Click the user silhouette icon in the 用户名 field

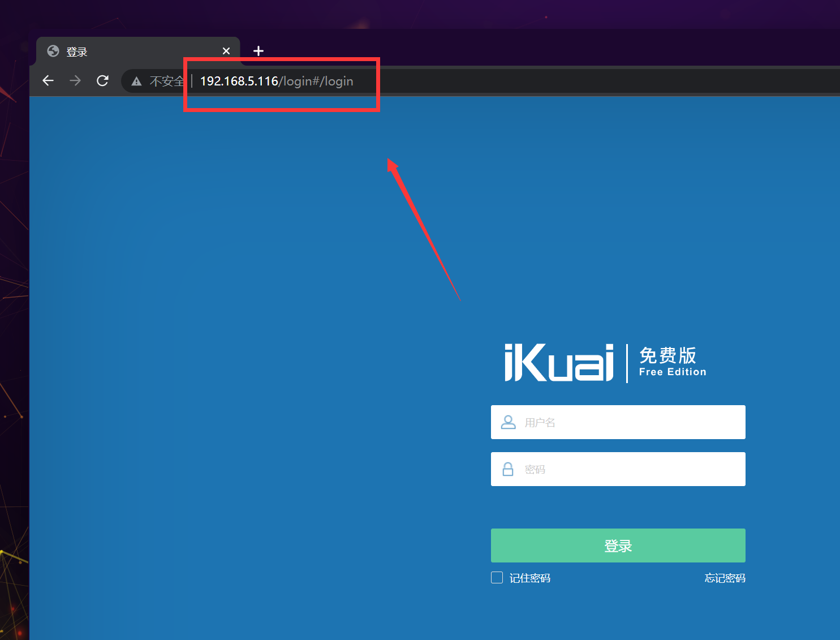508,422
